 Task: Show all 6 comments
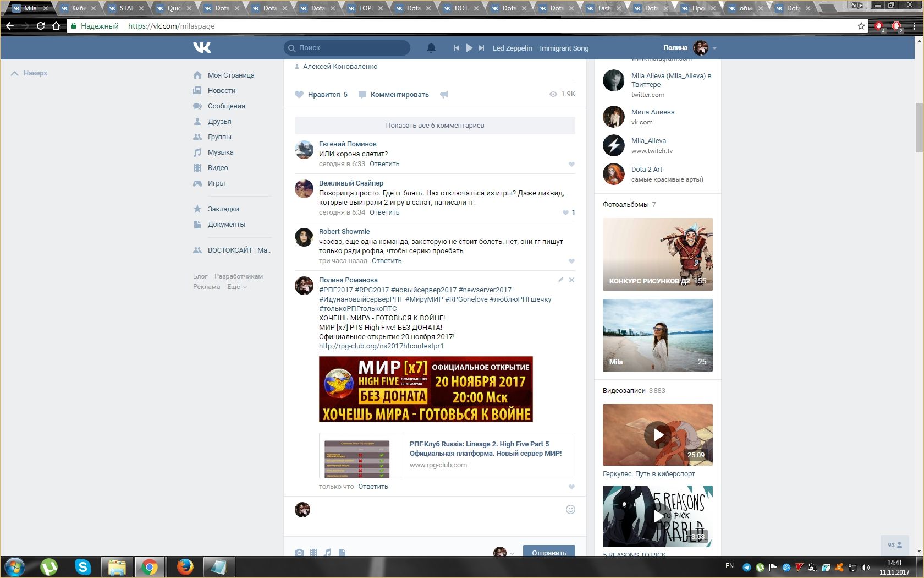[x=435, y=126]
